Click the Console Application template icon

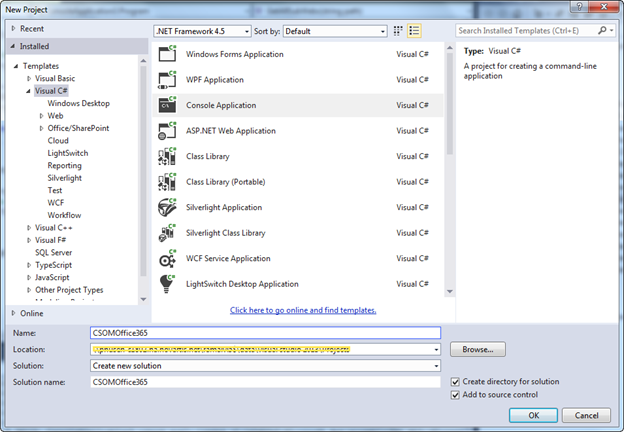coord(167,105)
